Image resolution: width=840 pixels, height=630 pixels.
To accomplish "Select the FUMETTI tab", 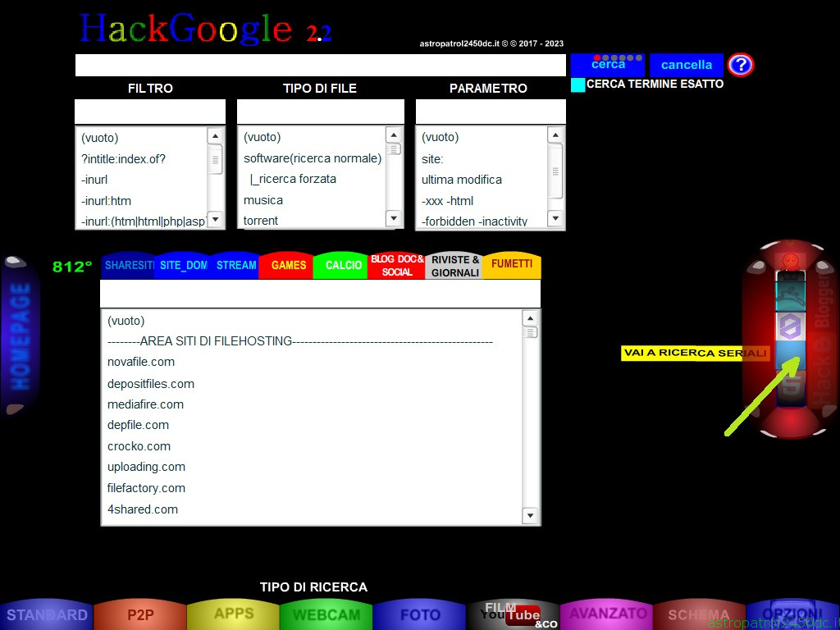I will (x=512, y=265).
